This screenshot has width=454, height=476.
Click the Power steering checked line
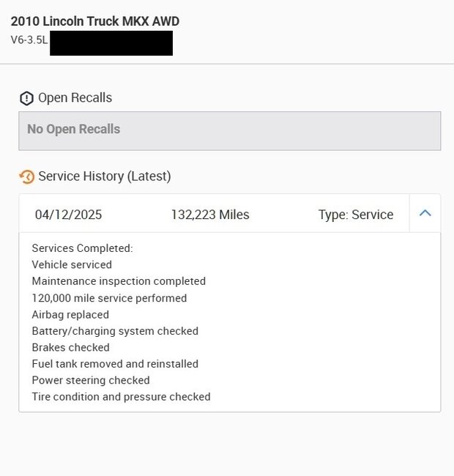point(91,380)
